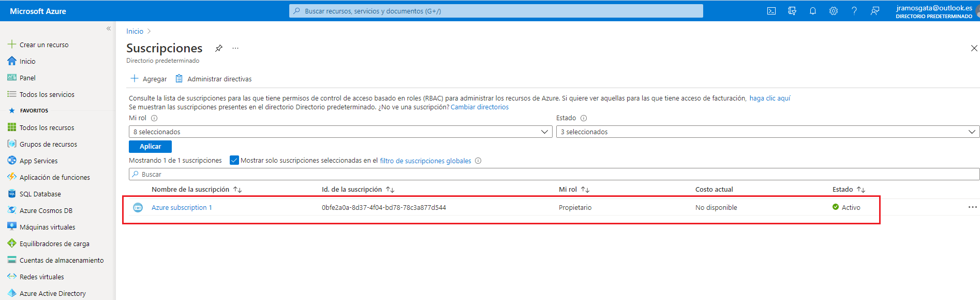Select subscription ID 0bfe2a0a-8d37-4f04-bd78-78c3a877d544
Screen dimensions: 980x300
click(x=384, y=207)
